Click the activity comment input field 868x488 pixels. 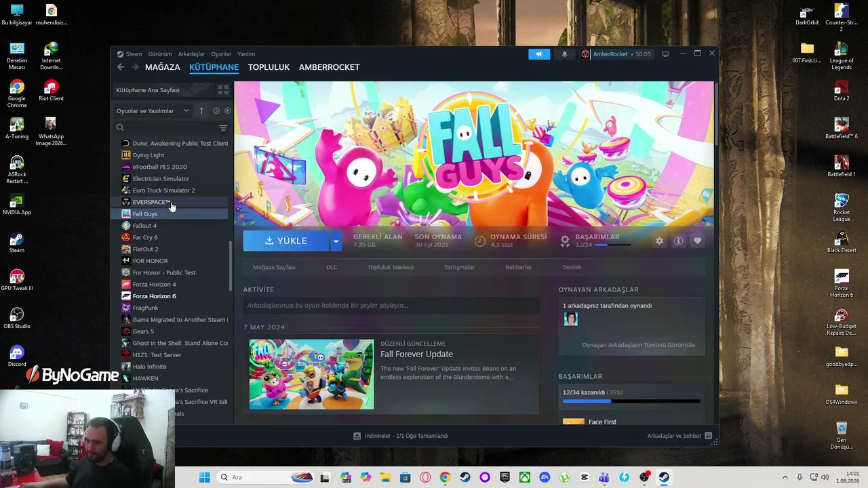[x=391, y=306]
